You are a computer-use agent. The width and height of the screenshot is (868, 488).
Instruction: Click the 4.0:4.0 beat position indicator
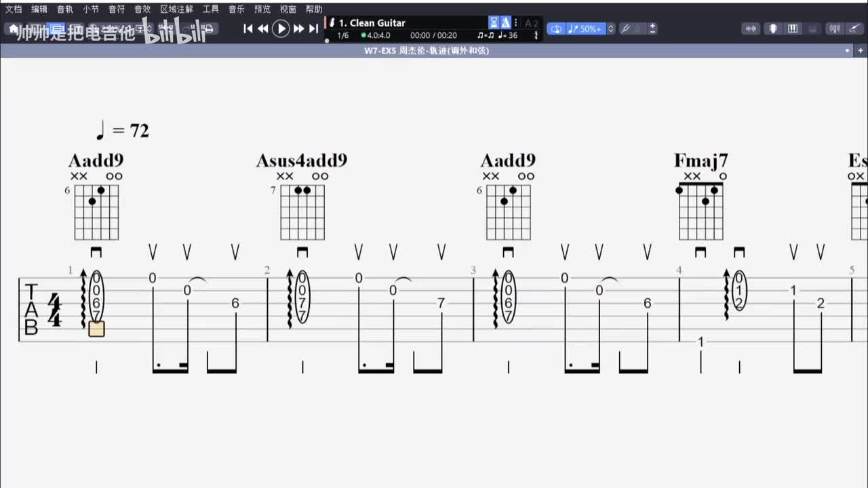click(376, 35)
